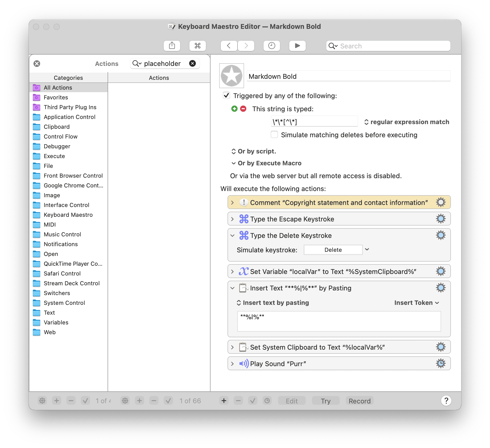
Task: Click the Try button
Action: tap(326, 401)
